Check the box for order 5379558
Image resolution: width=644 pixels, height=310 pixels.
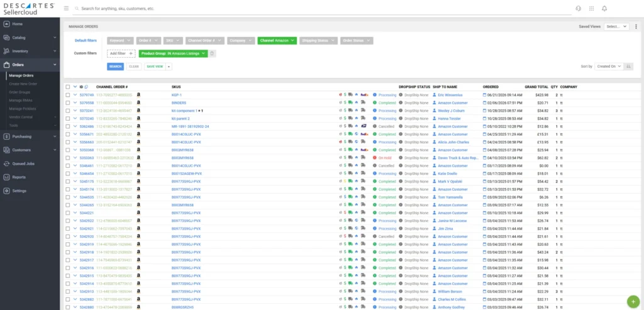click(68, 102)
